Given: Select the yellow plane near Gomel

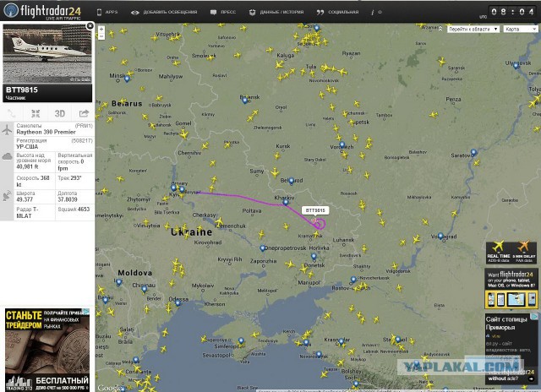Looking at the screenshot, I should point(184,135).
